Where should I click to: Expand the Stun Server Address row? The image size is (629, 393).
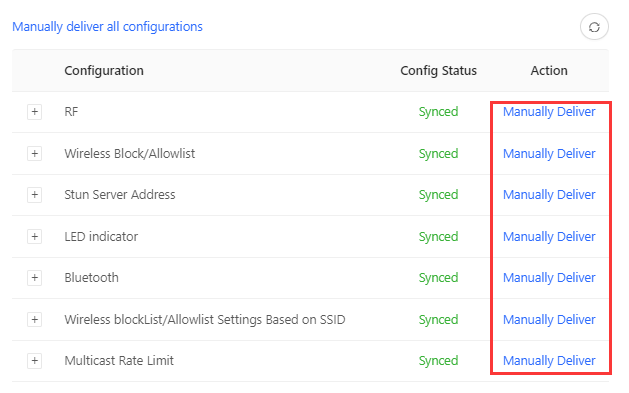coord(34,194)
